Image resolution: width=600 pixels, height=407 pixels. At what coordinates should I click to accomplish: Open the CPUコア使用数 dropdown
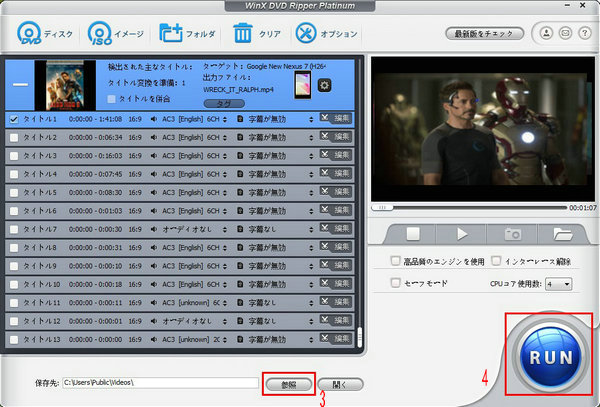pos(558,284)
